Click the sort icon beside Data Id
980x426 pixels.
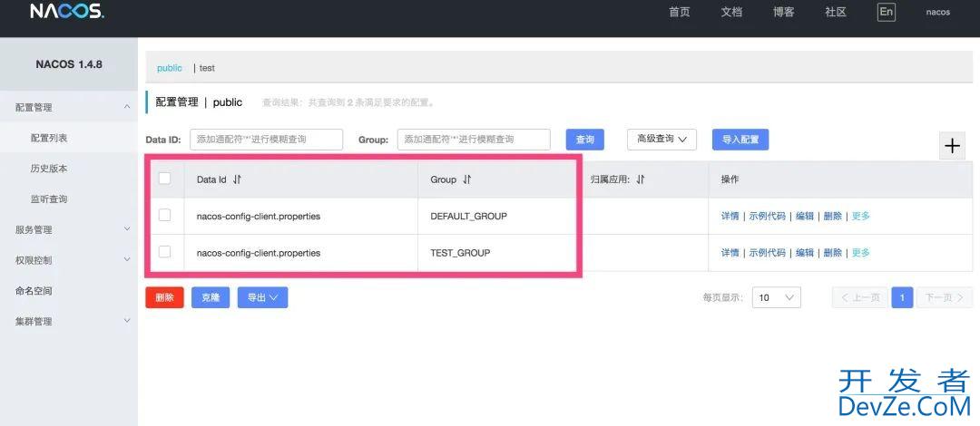point(237,179)
